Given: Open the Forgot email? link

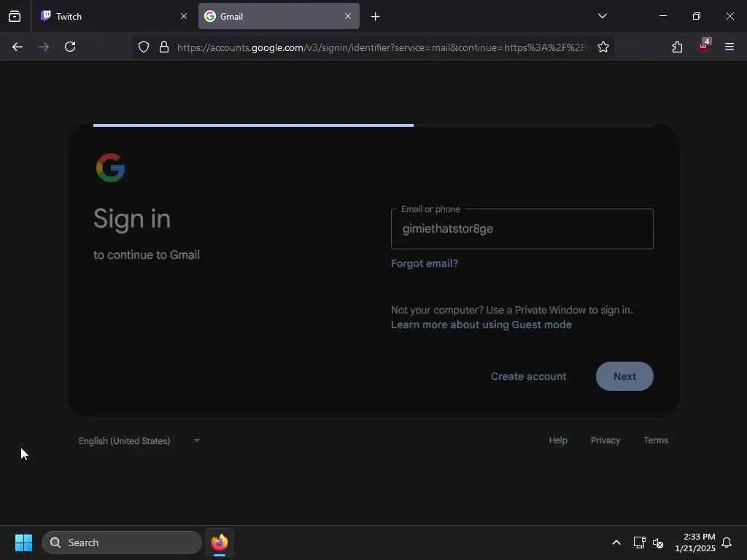Looking at the screenshot, I should coord(425,263).
